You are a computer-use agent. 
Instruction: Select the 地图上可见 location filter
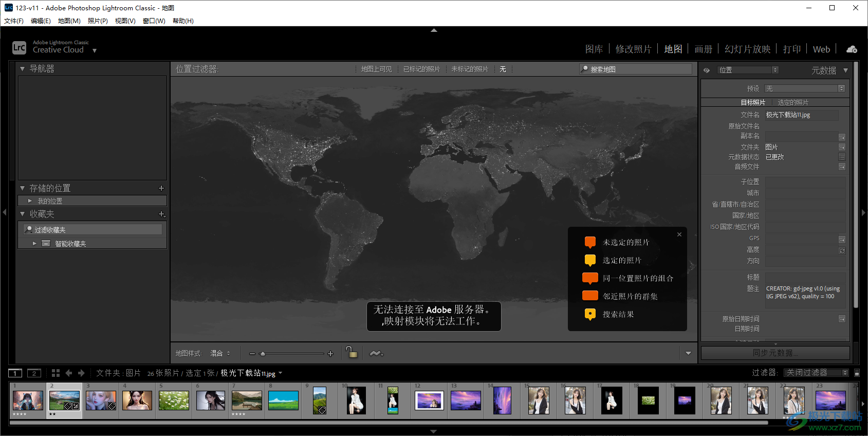coord(376,69)
